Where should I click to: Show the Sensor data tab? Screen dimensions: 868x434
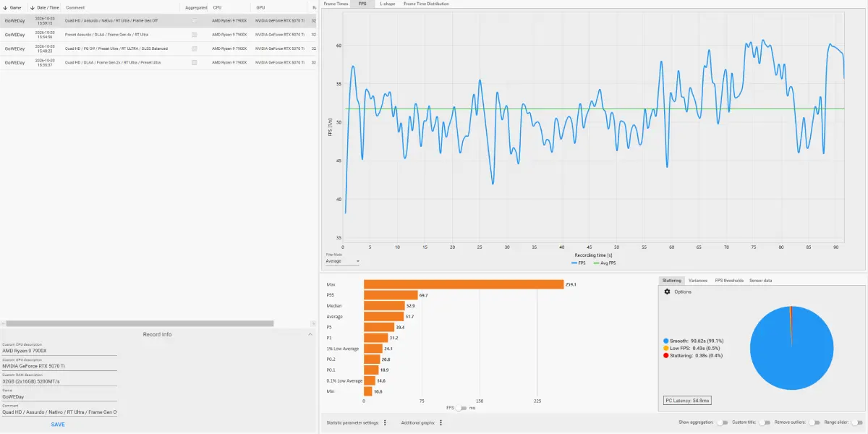pos(760,280)
